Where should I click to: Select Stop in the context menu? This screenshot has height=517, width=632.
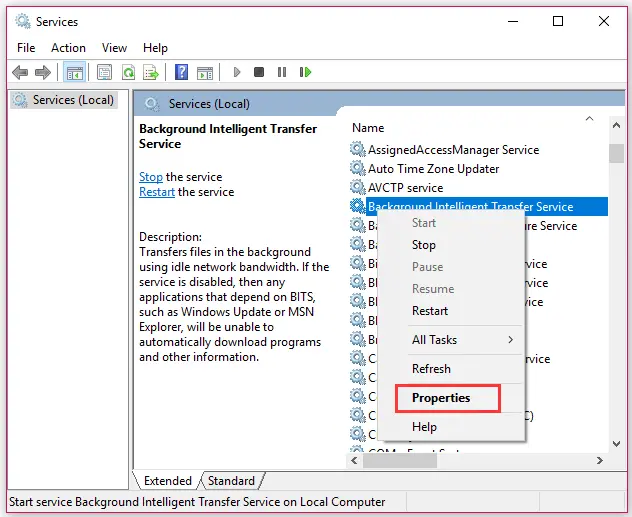[x=424, y=245]
